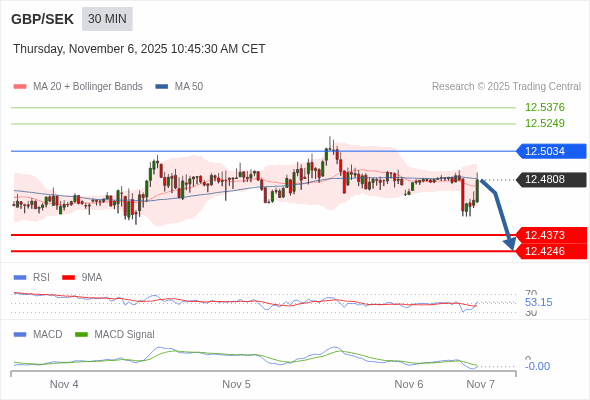Click the Research © 2025 Trading Central credit
Screen dimensions: 590x400
[x=506, y=87]
